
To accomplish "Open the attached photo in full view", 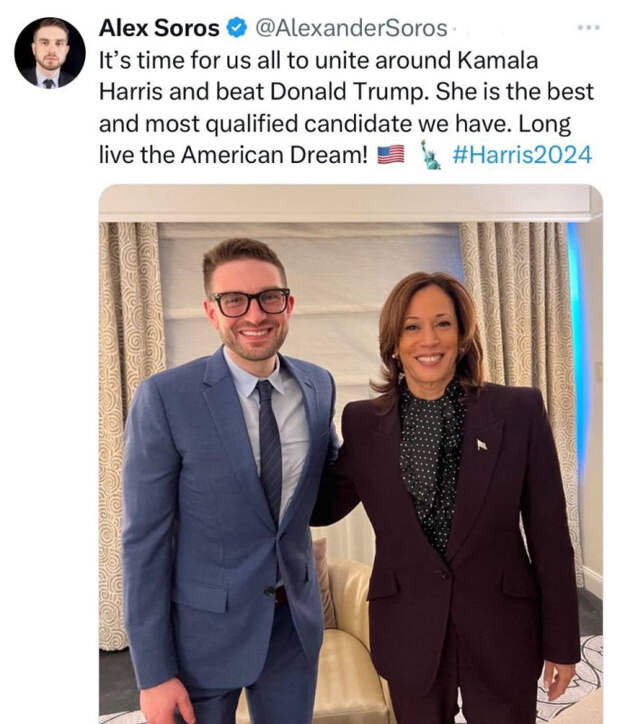I will [x=351, y=454].
